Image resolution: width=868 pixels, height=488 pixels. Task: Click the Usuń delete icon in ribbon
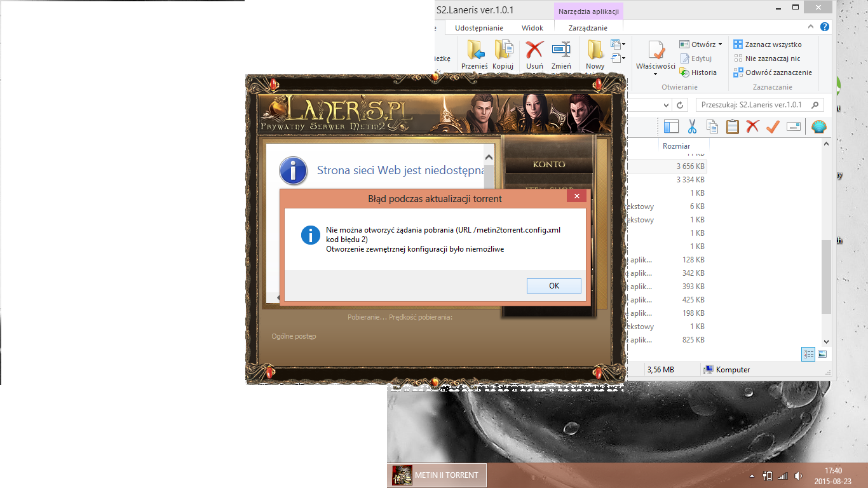tap(534, 55)
